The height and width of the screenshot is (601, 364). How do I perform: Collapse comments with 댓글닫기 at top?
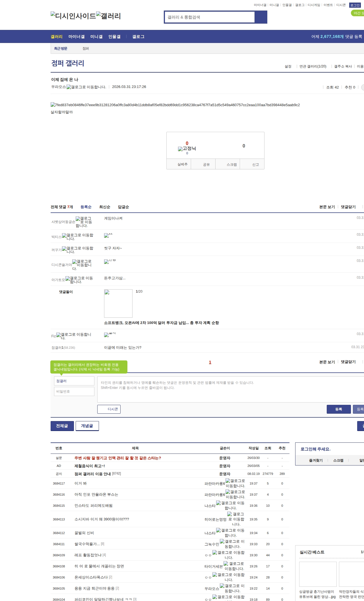tap(348, 207)
